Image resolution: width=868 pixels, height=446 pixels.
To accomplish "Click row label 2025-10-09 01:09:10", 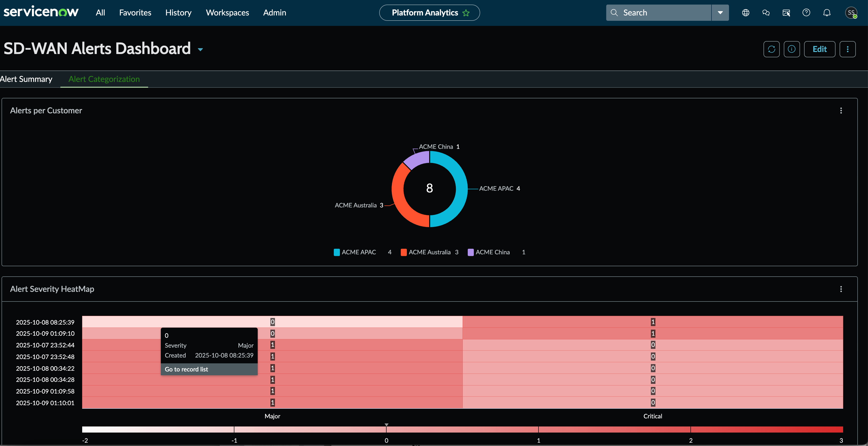I will [45, 333].
